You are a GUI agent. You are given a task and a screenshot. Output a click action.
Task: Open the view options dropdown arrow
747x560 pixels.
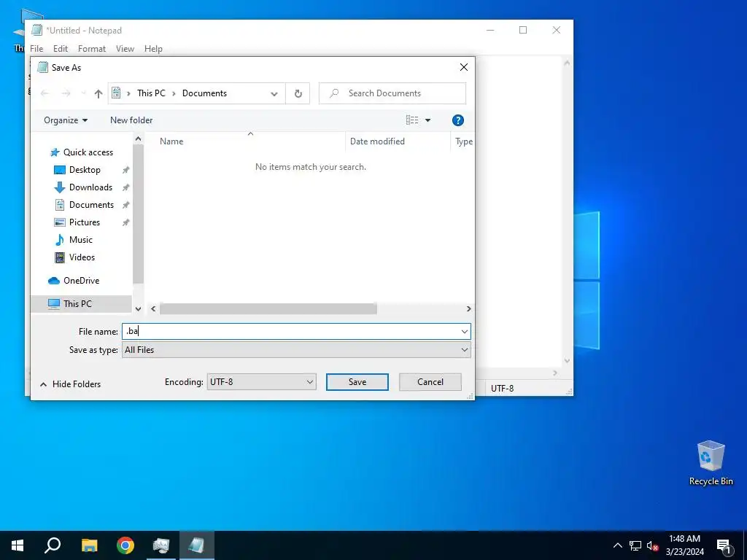(427, 120)
